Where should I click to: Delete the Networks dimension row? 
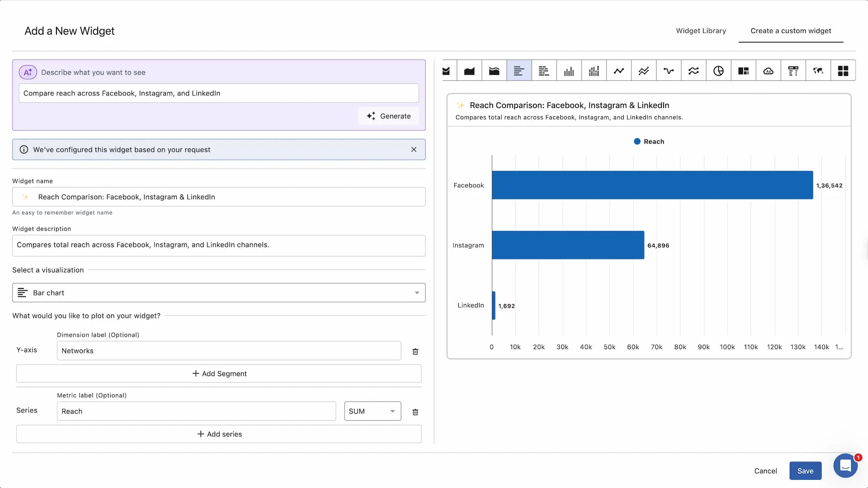[x=415, y=351]
